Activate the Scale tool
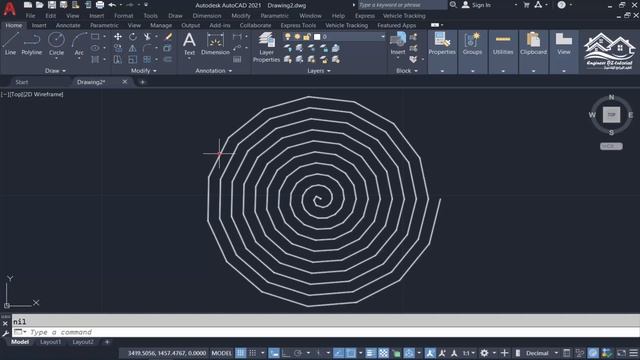 coord(133,60)
